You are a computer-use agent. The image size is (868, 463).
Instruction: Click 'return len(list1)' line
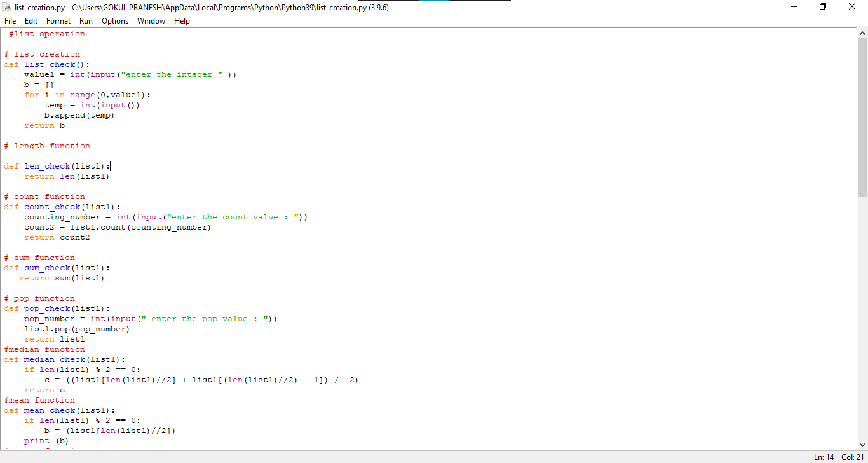[x=67, y=176]
